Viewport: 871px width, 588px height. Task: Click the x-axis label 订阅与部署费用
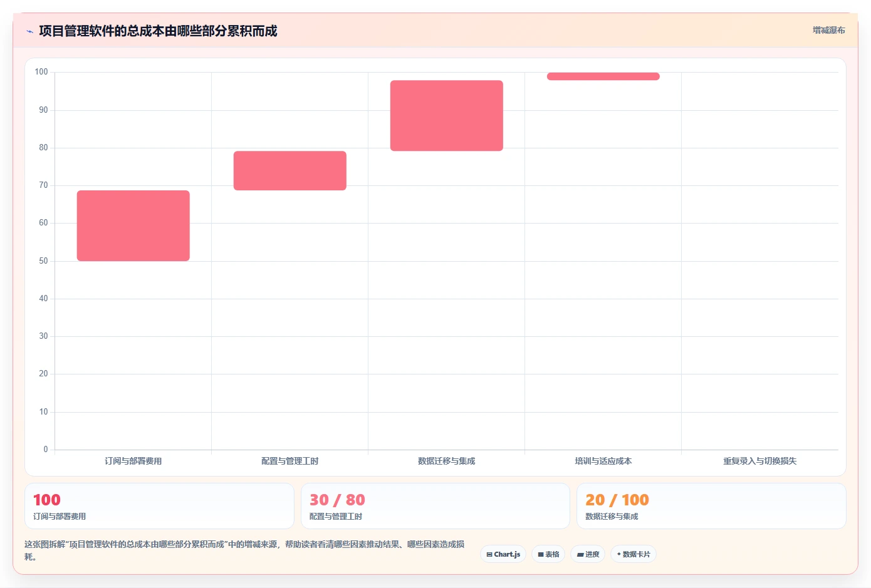tap(133, 461)
